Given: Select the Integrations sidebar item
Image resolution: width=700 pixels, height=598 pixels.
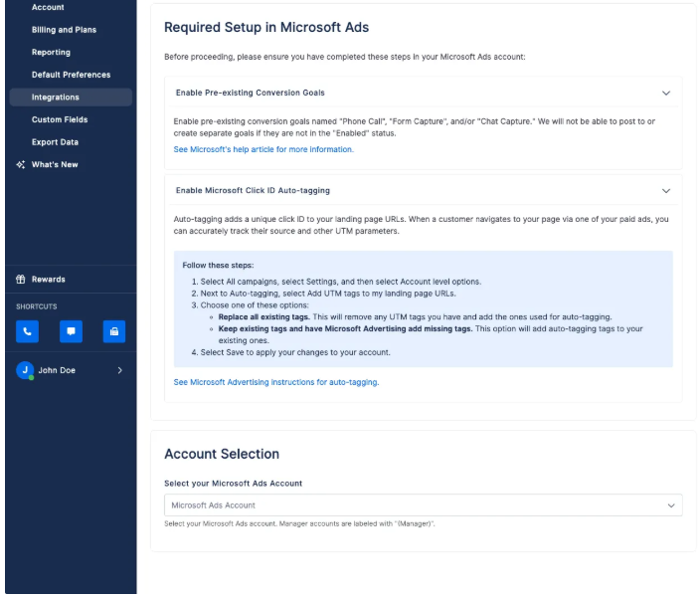Looking at the screenshot, I should tap(71, 97).
